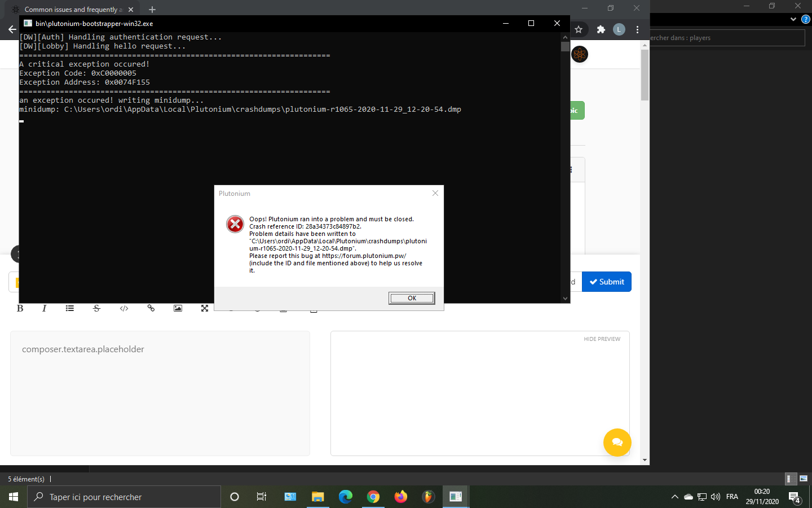The height and width of the screenshot is (508, 812).
Task: Focus the File Explorer 'players' search box
Action: coord(727,38)
